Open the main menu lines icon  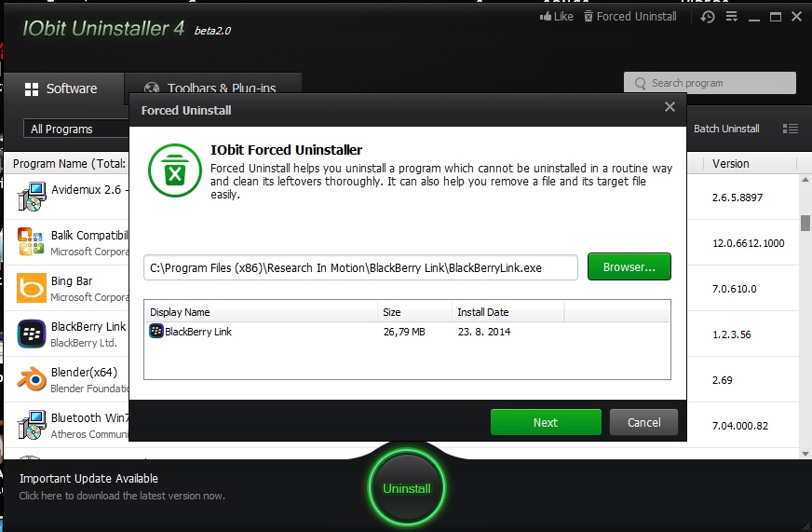(x=731, y=17)
